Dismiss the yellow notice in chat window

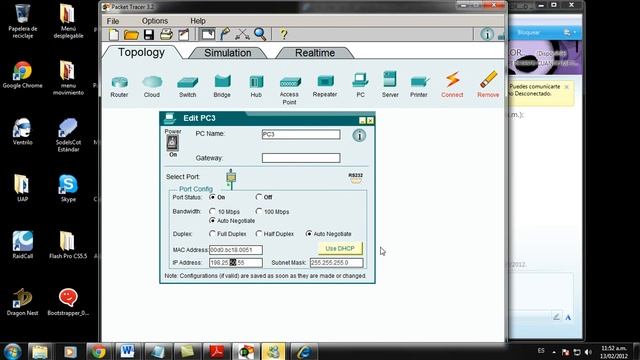click(567, 87)
